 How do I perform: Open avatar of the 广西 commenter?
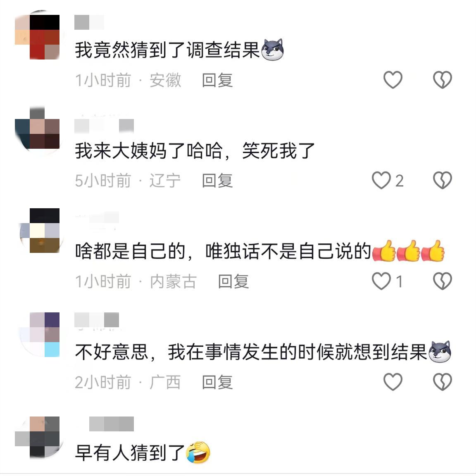(40, 334)
